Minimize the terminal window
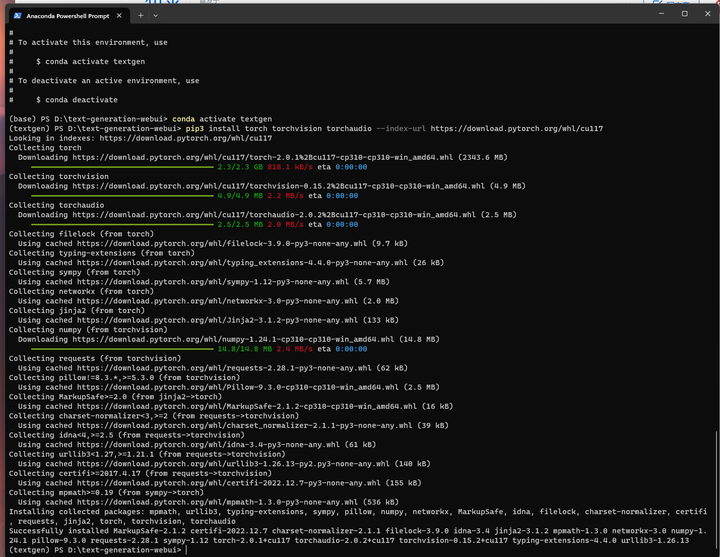720x557 pixels. (661, 14)
